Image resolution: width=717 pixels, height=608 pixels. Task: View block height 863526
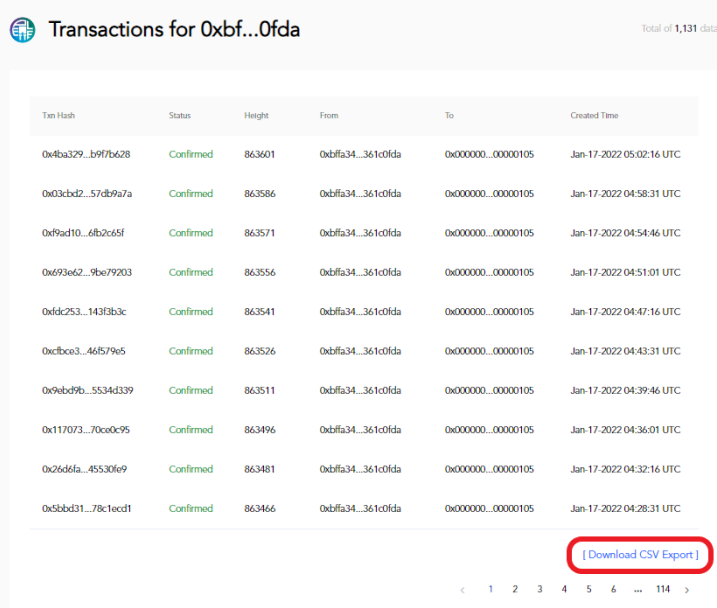coord(259,351)
